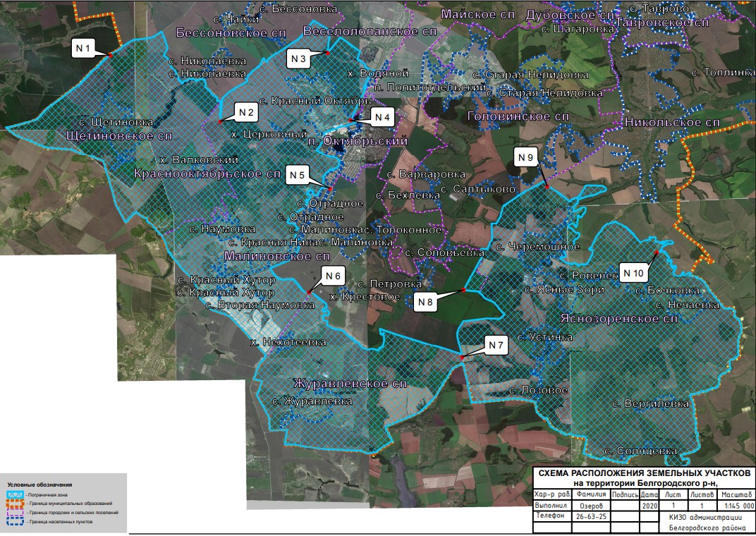Click the 'КИЗО администрации' stamp text

pyautogui.click(x=705, y=517)
